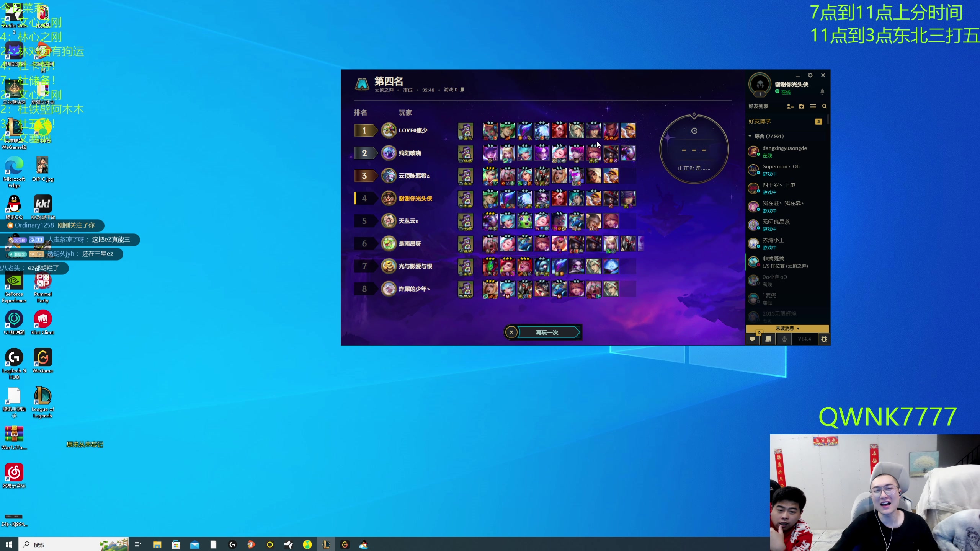Image resolution: width=980 pixels, height=551 pixels.
Task: Open the friend list view options icon
Action: [x=813, y=106]
